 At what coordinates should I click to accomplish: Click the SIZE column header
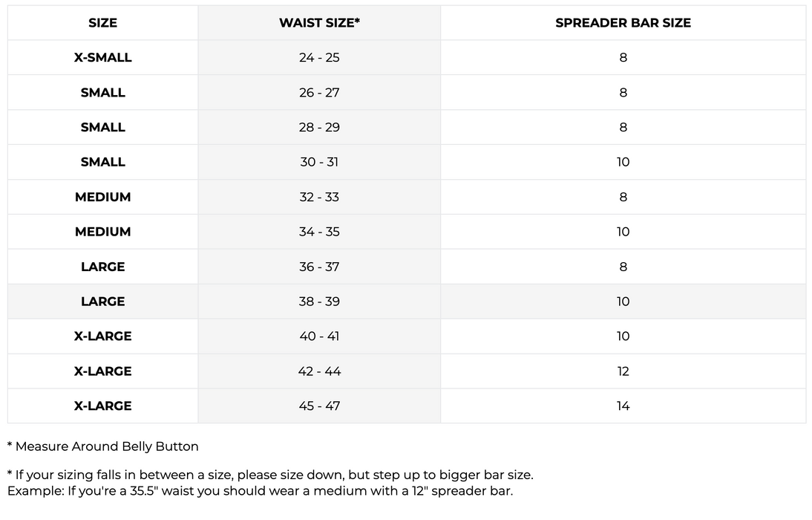click(102, 23)
